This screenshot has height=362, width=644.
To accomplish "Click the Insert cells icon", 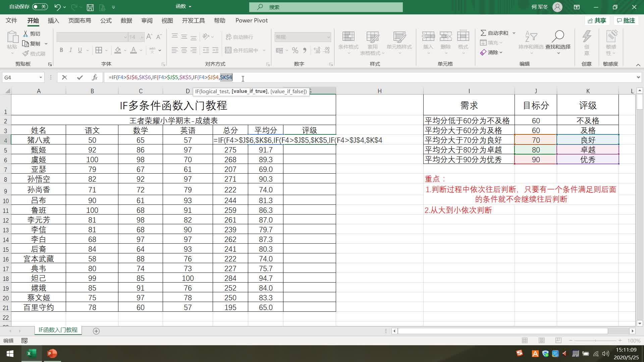I will 428,36.
